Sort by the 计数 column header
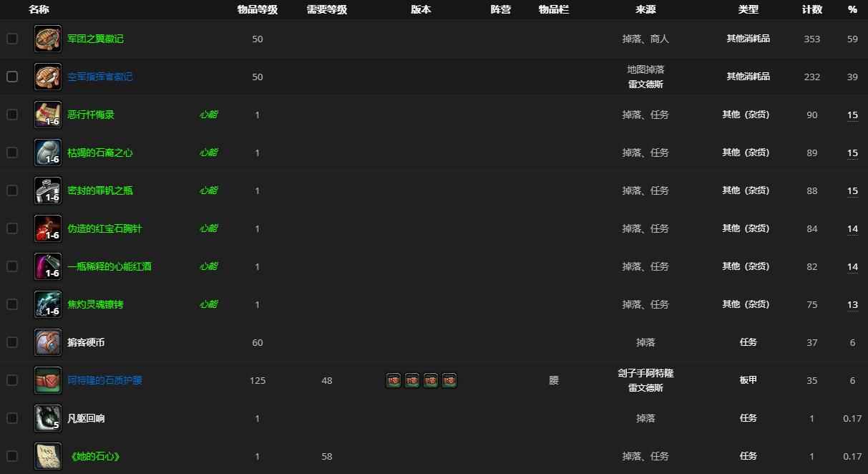The height and width of the screenshot is (474, 868). coord(812,10)
